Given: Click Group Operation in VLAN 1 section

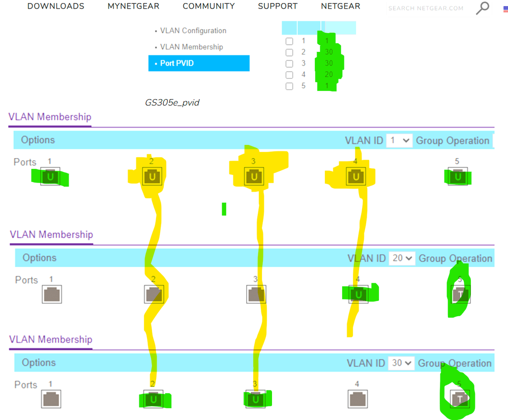Looking at the screenshot, I should tap(452, 141).
